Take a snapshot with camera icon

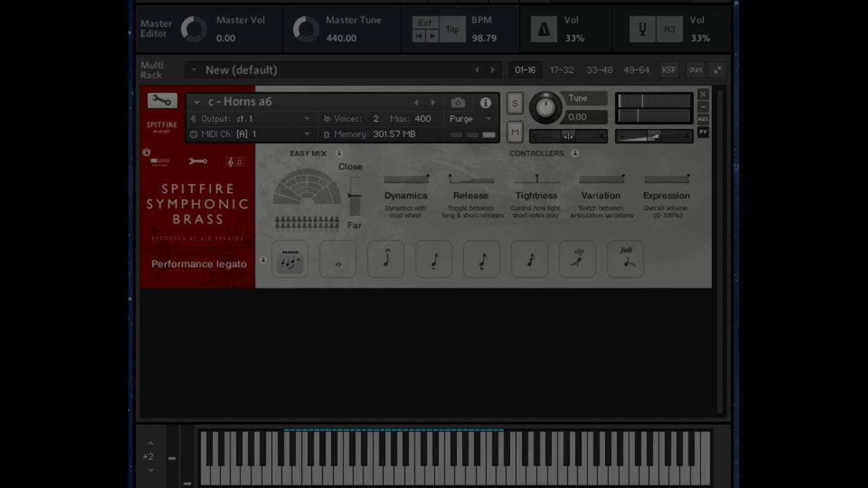(x=458, y=103)
